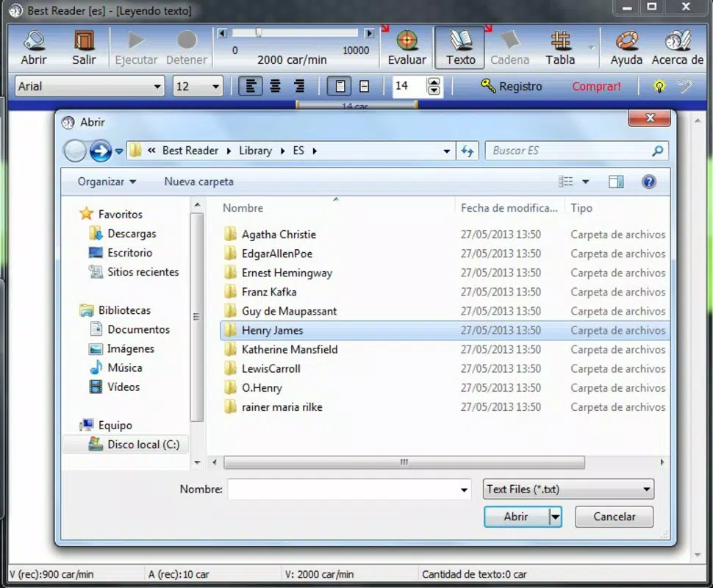Increase the 14 value with up stepper
713x588 pixels.
coord(434,82)
